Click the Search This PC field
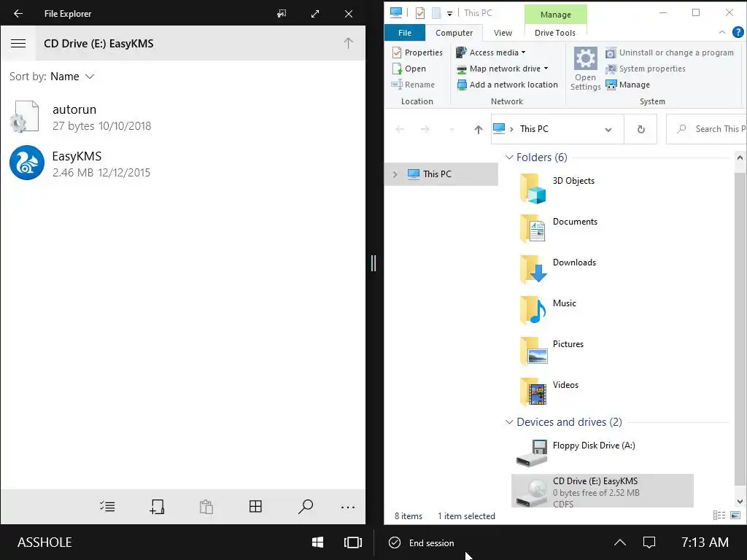747x560 pixels. pos(707,129)
